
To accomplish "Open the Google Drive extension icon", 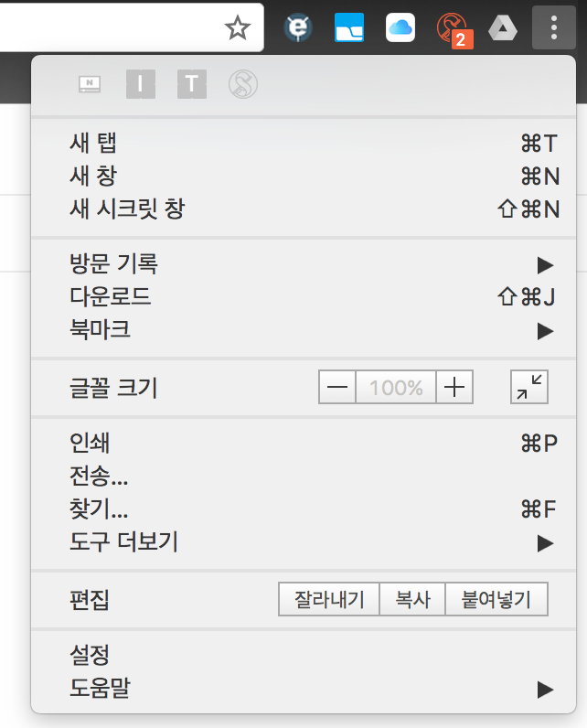I will coord(503,27).
